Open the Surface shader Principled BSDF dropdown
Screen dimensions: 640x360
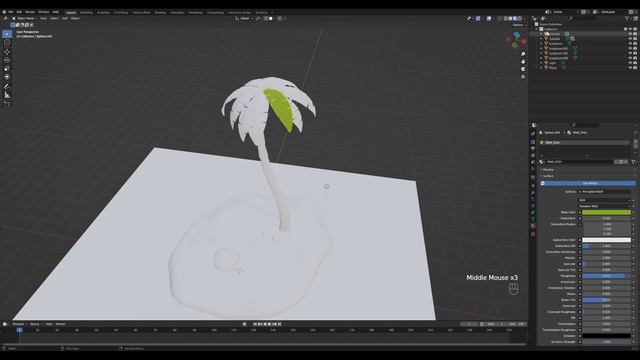[x=604, y=191]
